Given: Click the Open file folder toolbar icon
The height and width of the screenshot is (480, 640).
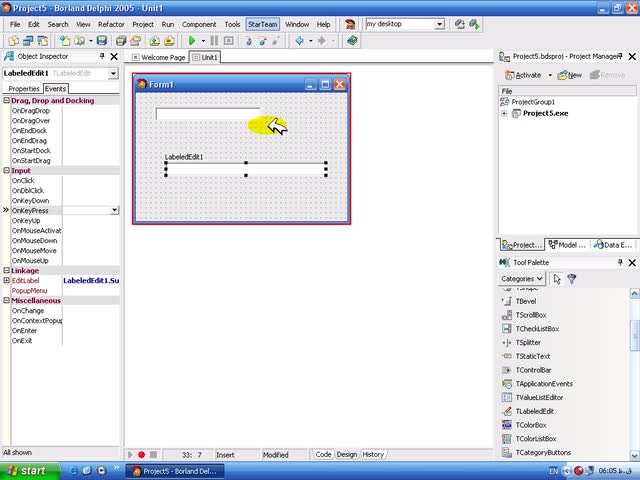Looking at the screenshot, I should 80,40.
